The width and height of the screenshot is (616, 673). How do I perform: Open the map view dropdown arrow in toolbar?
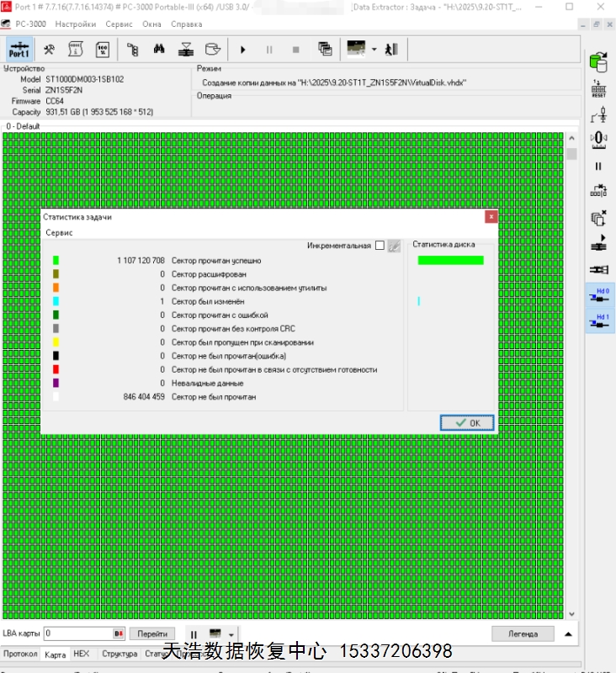click(x=373, y=49)
